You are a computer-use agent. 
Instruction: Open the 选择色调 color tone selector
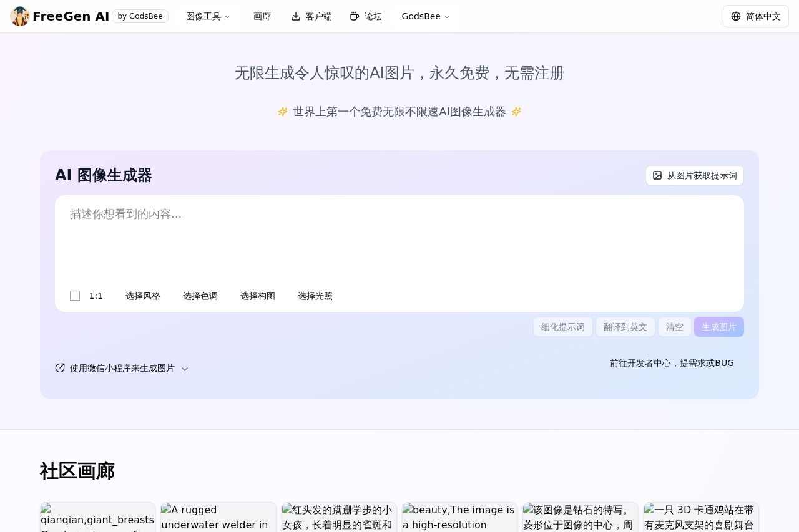[x=200, y=296]
